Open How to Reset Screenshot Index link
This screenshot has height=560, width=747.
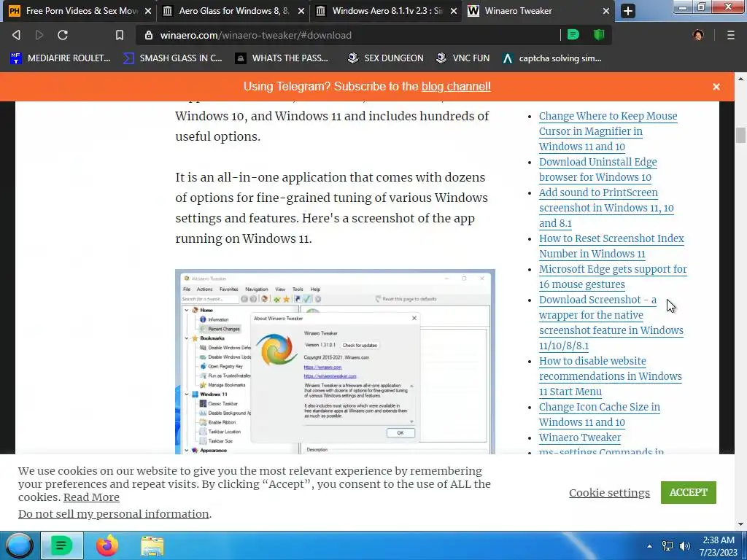[x=611, y=246]
